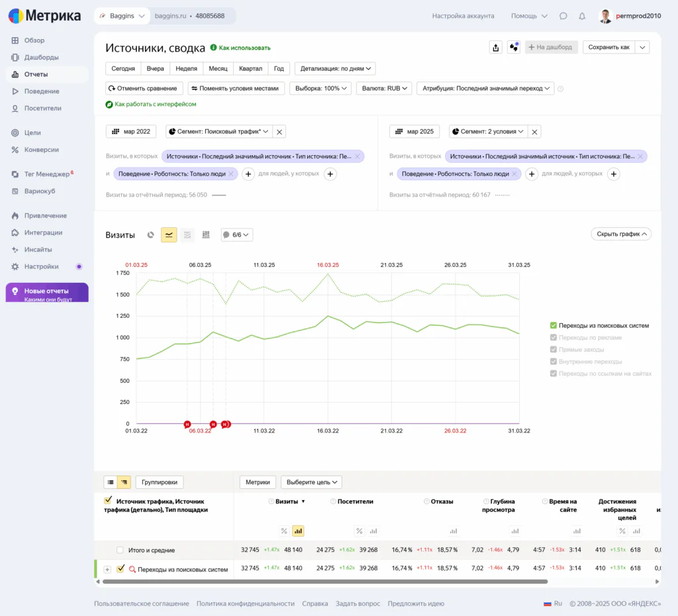
Task: Switch to line chart view
Action: (169, 235)
